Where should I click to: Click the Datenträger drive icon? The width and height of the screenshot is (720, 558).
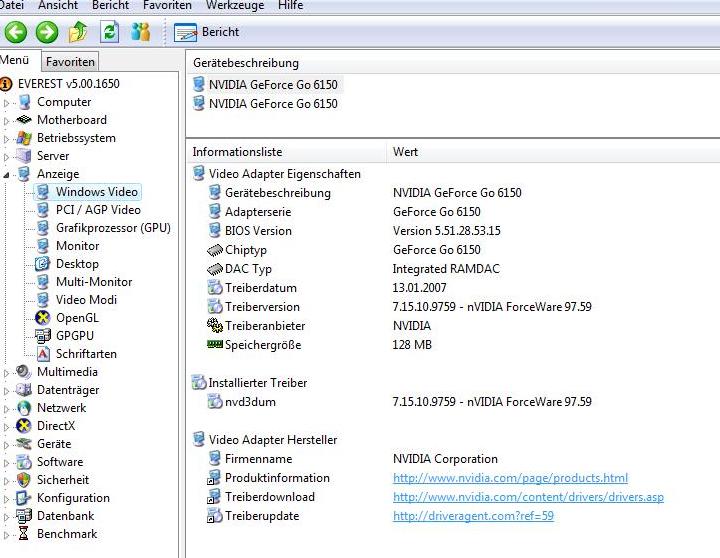(23, 390)
